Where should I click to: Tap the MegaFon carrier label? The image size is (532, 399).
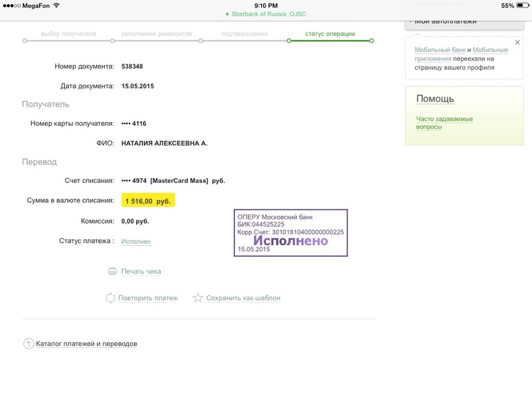36,6
